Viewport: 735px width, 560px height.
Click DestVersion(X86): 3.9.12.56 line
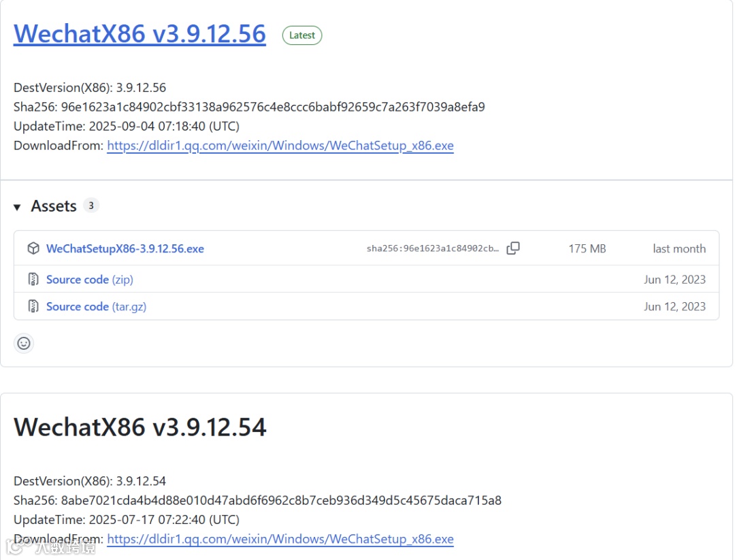90,88
